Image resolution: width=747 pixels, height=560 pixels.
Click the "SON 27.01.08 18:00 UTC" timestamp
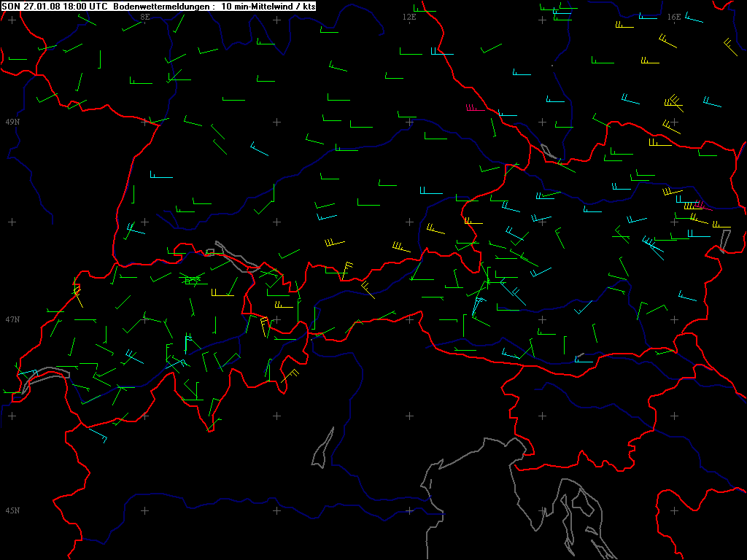pos(56,5)
